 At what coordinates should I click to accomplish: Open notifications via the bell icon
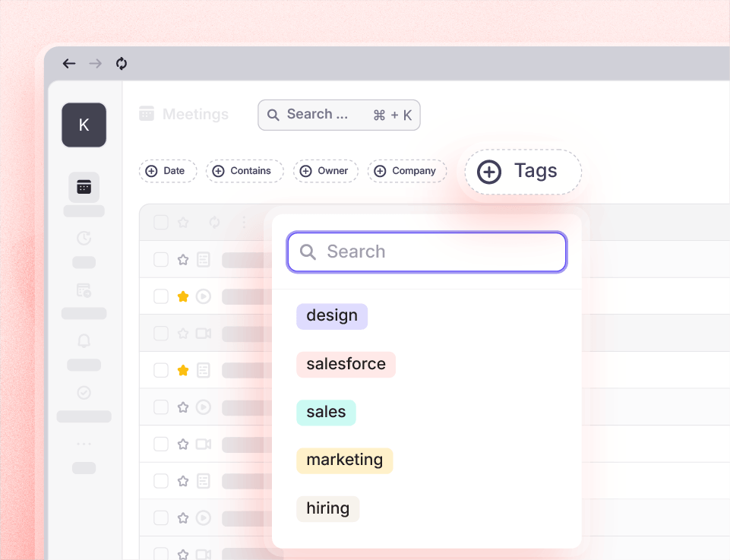[x=84, y=341]
